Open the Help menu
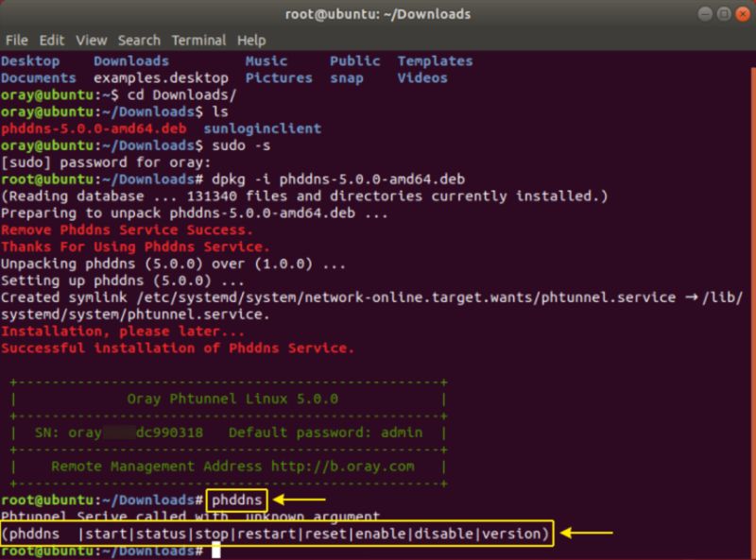The height and width of the screenshot is (560, 756). click(x=251, y=41)
